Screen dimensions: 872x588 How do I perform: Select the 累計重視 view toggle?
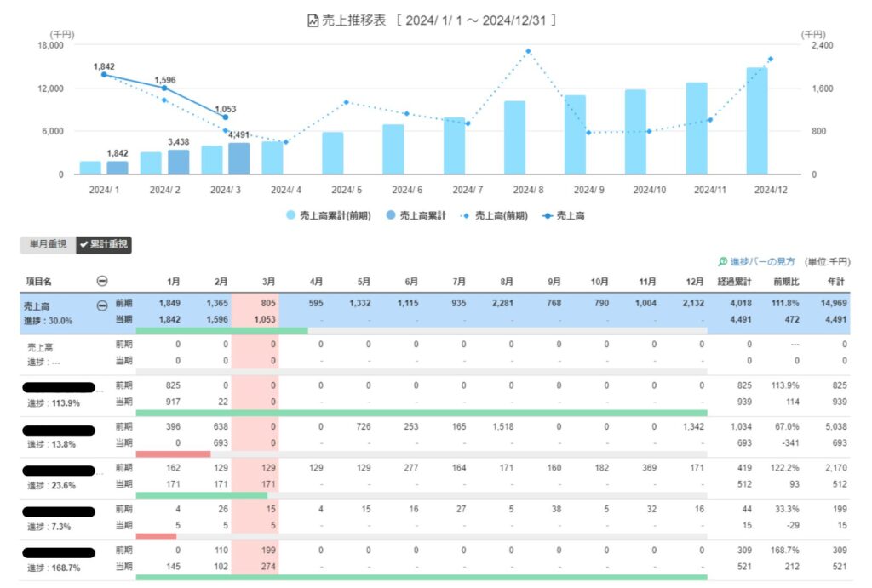(104, 245)
